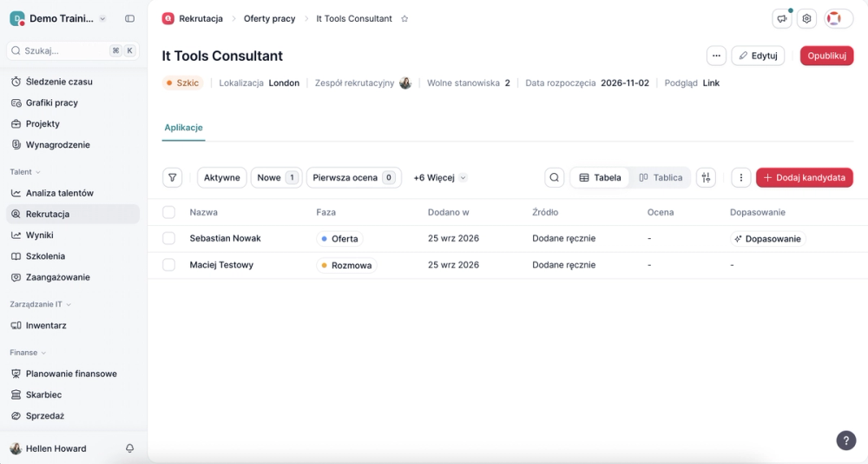Star the It Tools Consultant page as favorite
This screenshot has height=464, width=868.
pyautogui.click(x=404, y=19)
